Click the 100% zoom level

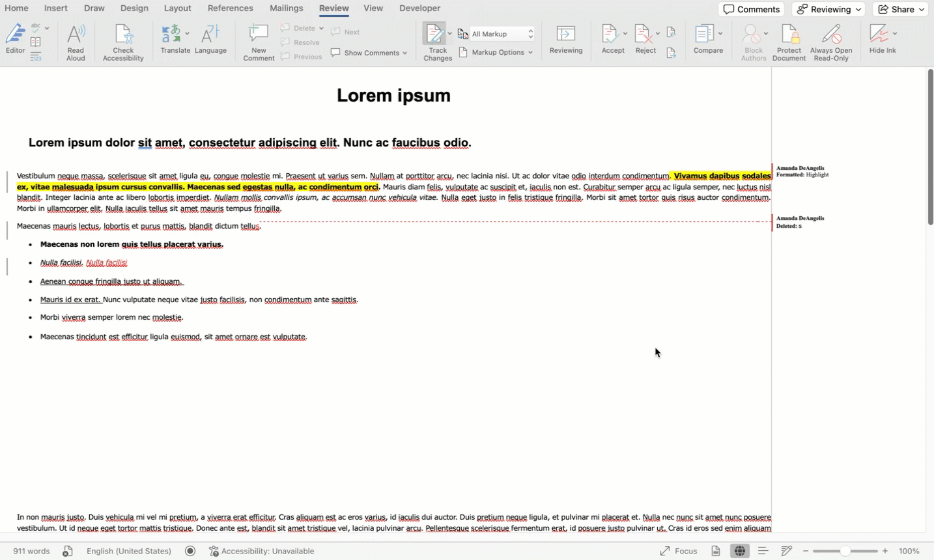[909, 551]
